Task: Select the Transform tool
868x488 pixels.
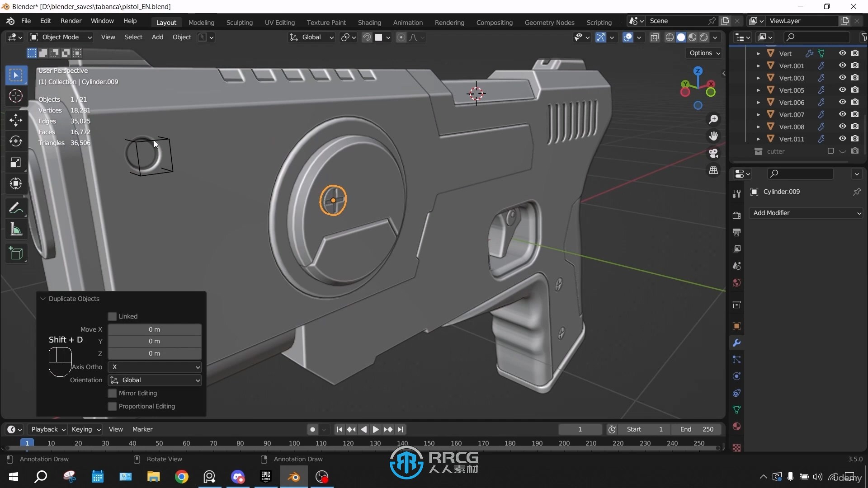Action: click(x=16, y=183)
